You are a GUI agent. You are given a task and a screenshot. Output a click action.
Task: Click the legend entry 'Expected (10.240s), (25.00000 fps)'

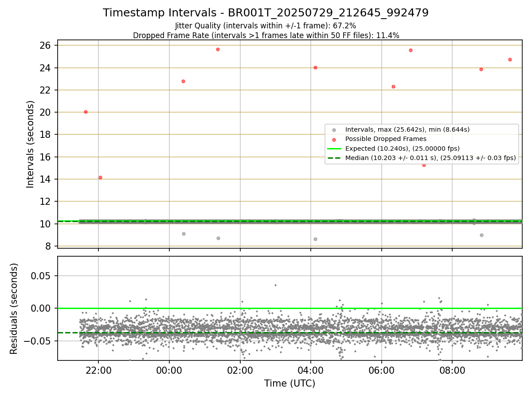coord(402,149)
